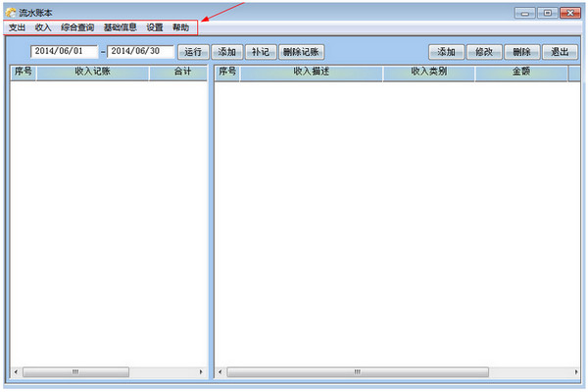Viewport: 588px width, 392px height.
Task: Click left table horizontal scrollbar thumb
Action: tap(75, 371)
